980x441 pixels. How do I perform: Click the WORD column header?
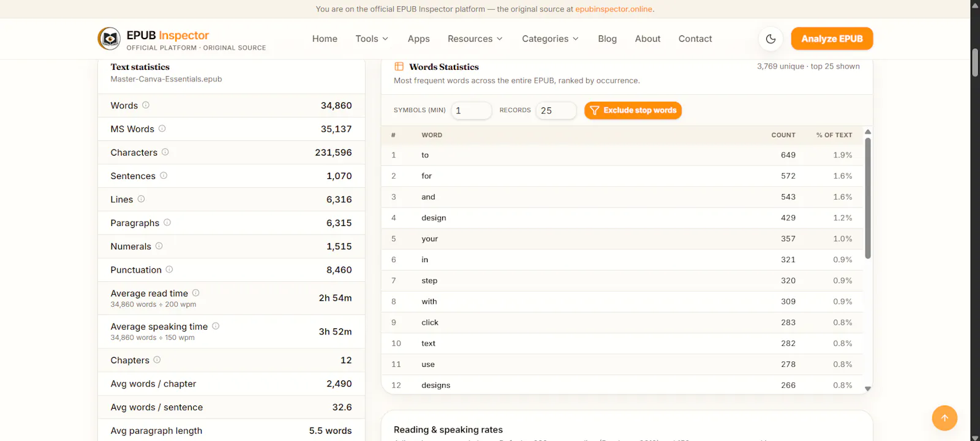[432, 135]
